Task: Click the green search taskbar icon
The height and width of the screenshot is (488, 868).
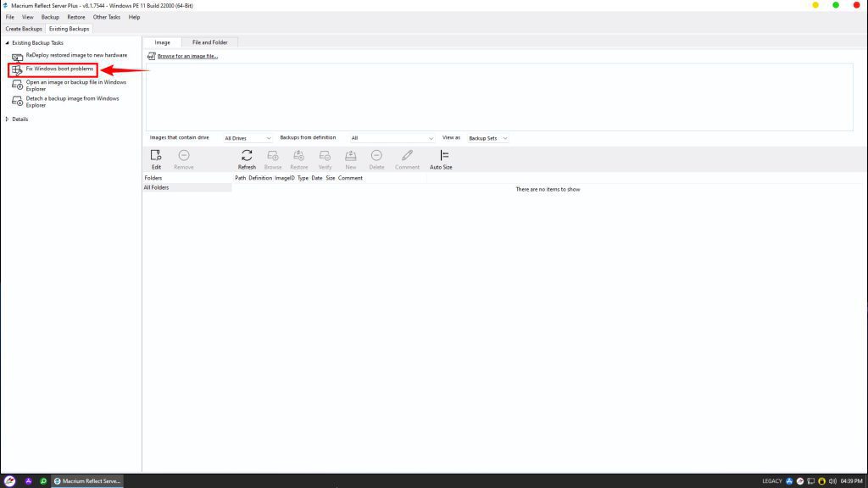Action: (x=43, y=481)
